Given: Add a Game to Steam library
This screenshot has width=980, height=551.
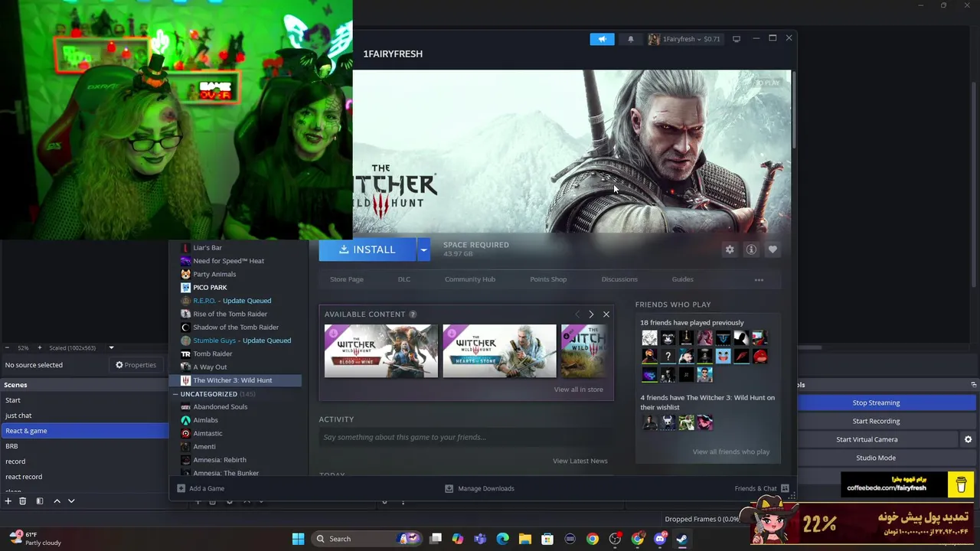Looking at the screenshot, I should [x=201, y=488].
